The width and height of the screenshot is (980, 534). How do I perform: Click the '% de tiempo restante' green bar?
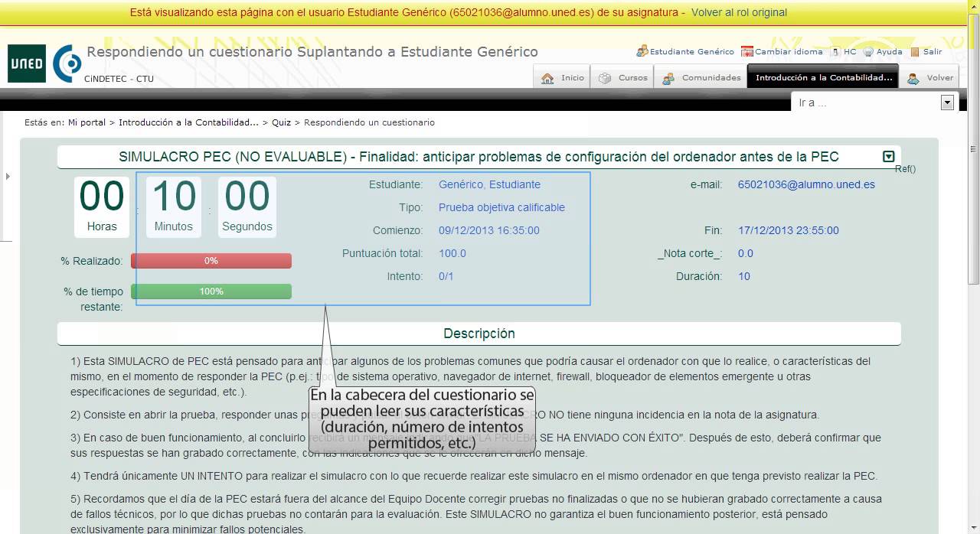[211, 291]
